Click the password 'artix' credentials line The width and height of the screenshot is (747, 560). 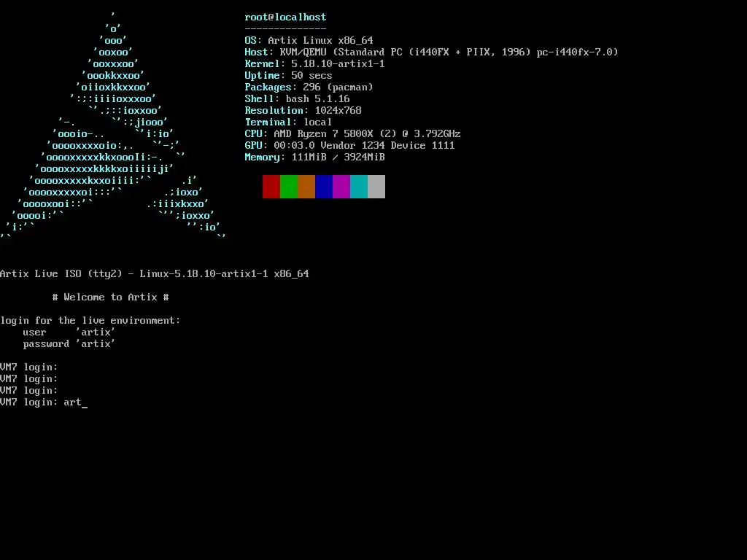point(69,344)
